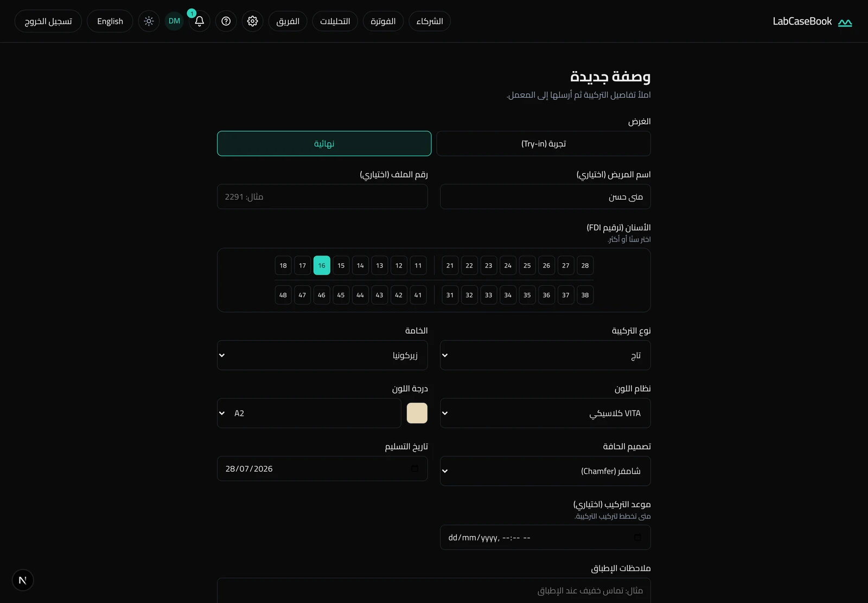Select tooth 47
This screenshot has height=603, width=868.
click(302, 295)
